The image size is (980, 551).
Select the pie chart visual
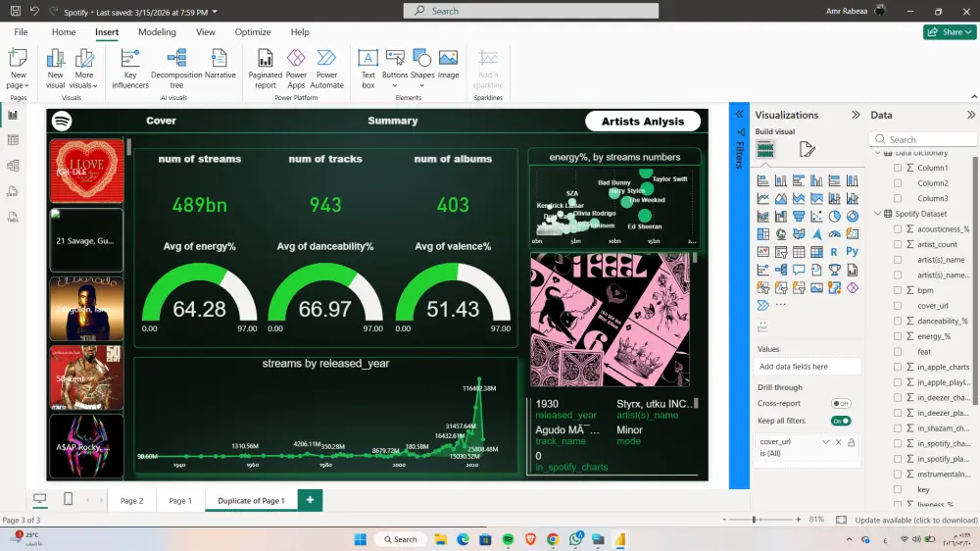pos(834,217)
